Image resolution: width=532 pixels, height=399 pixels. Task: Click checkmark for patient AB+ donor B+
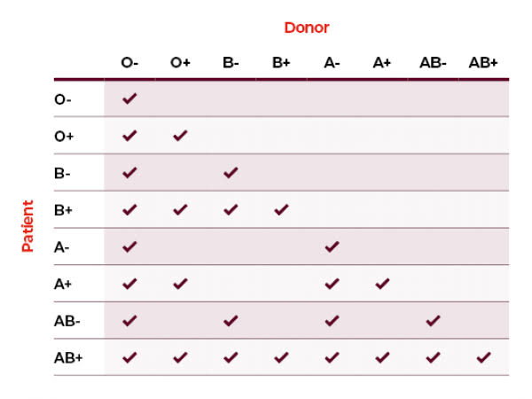[x=281, y=357]
